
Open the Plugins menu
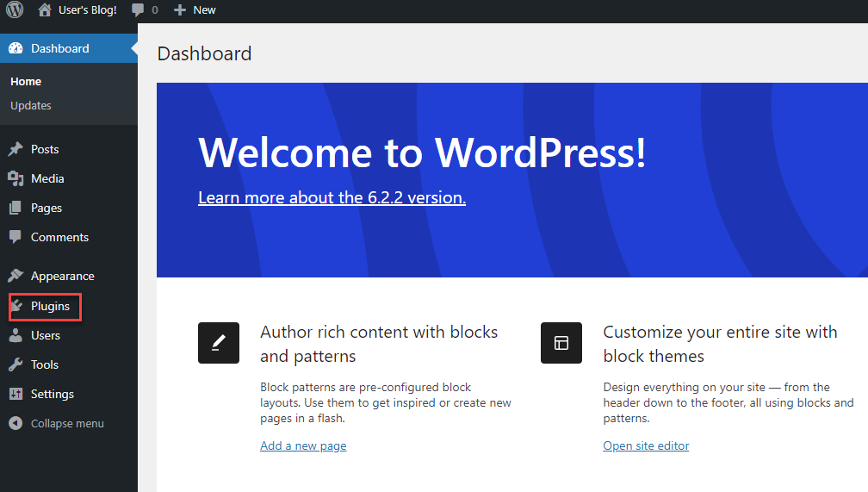pyautogui.click(x=50, y=306)
